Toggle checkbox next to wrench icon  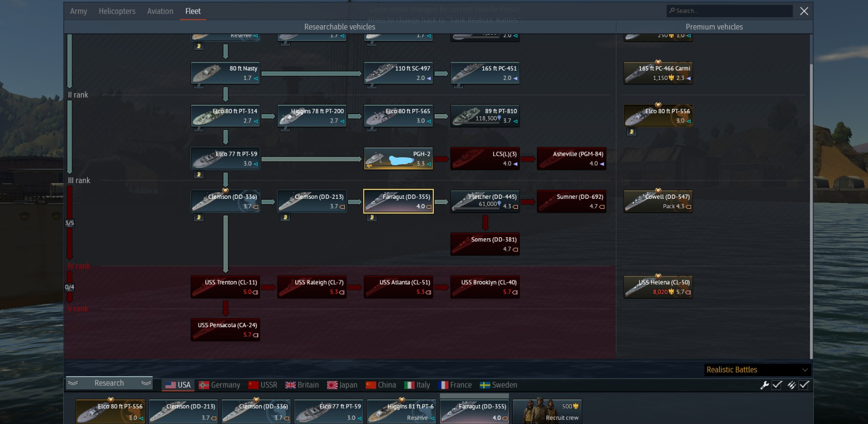pos(777,385)
